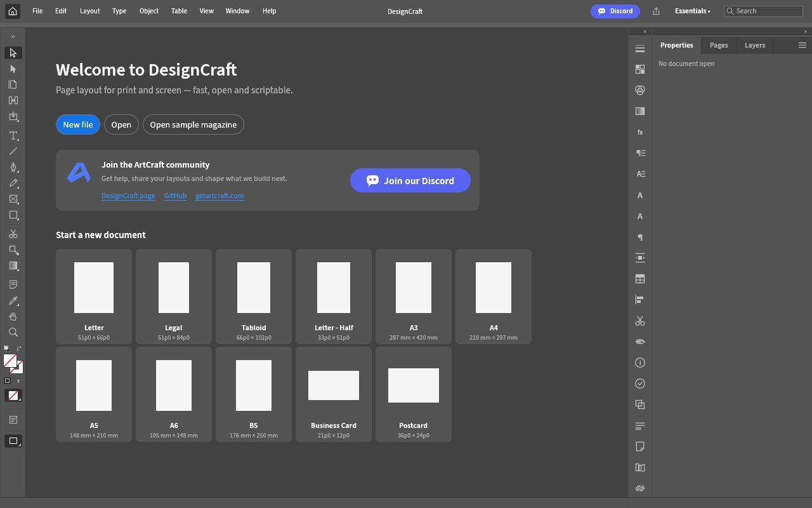The image size is (812, 508).
Task: Select the Rectangle Frame tool
Action: tap(13, 199)
